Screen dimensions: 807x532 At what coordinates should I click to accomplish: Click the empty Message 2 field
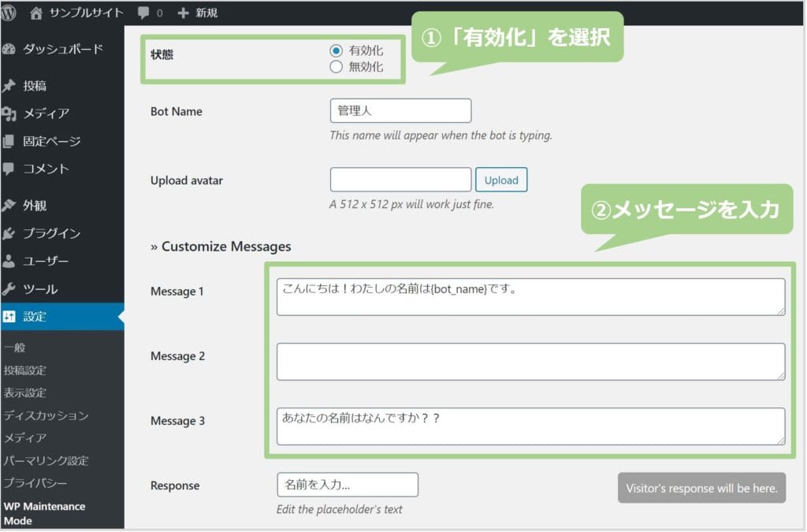530,360
